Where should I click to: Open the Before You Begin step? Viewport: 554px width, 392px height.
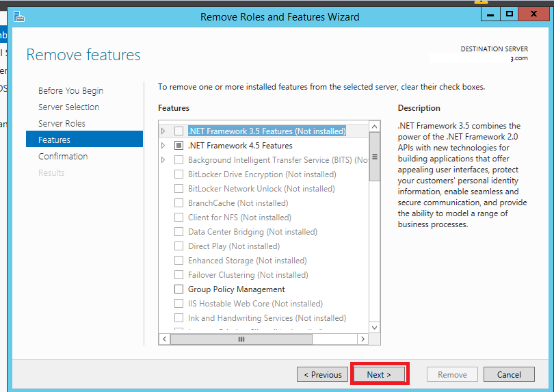point(70,90)
